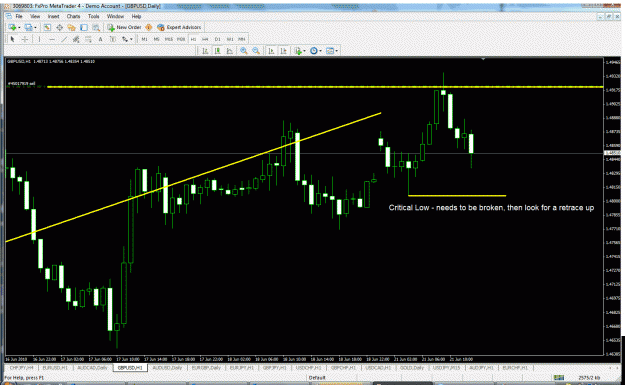This screenshot has width=625, height=385.
Task: Expand the Arrows tool dropdown arrow
Action: coord(131,39)
